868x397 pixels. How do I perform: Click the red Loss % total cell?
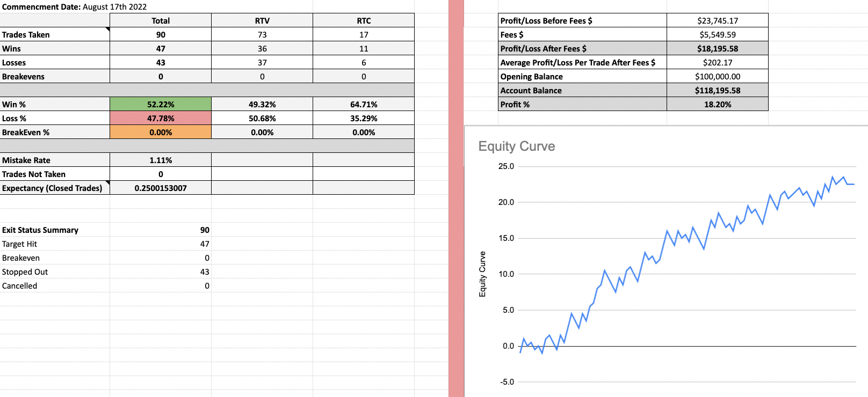click(161, 119)
